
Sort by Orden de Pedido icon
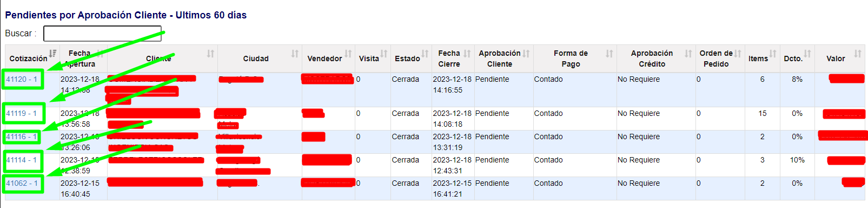(738, 53)
